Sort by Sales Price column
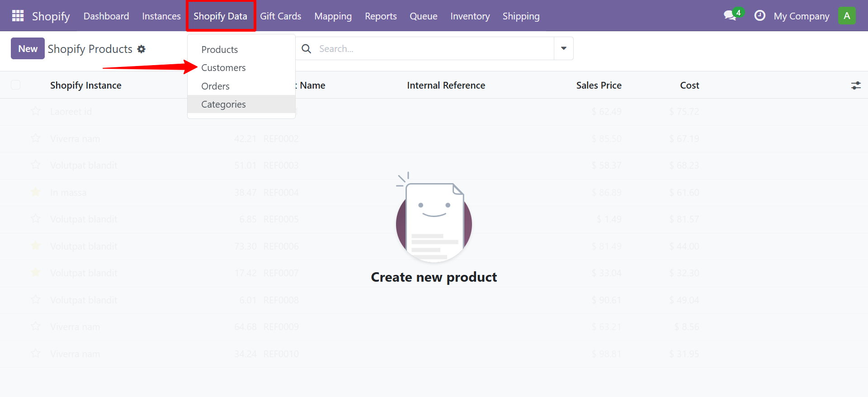868x397 pixels. 599,85
